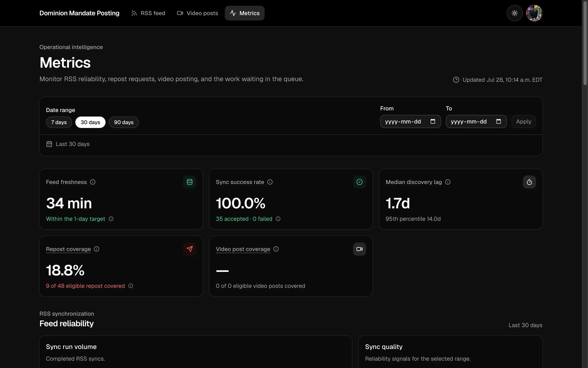Focus the From date input field
The image size is (588, 368).
pyautogui.click(x=410, y=121)
